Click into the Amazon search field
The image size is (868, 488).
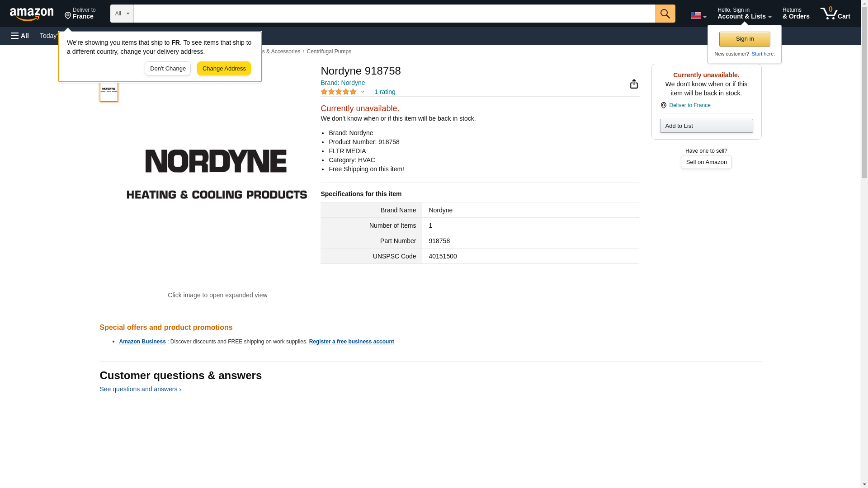coord(393,14)
